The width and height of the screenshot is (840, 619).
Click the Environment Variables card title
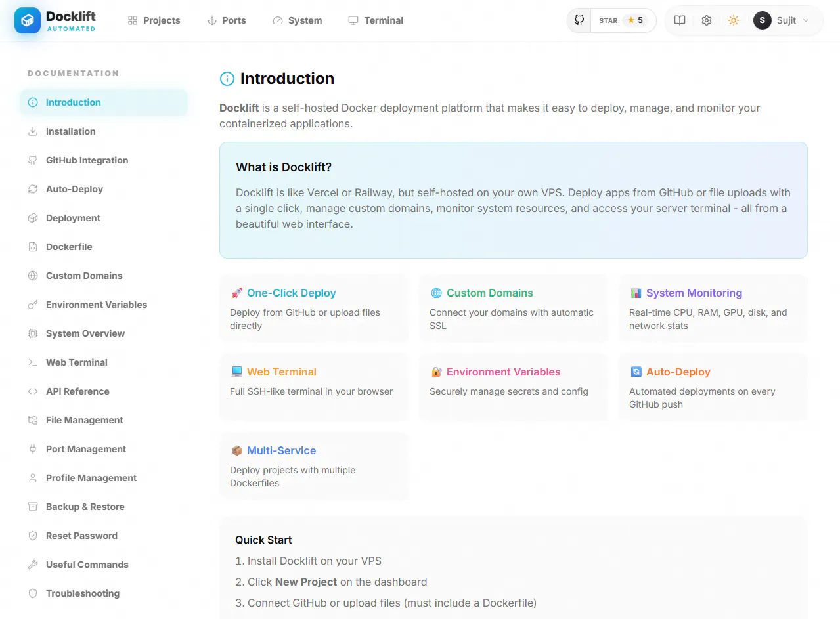pyautogui.click(x=504, y=372)
